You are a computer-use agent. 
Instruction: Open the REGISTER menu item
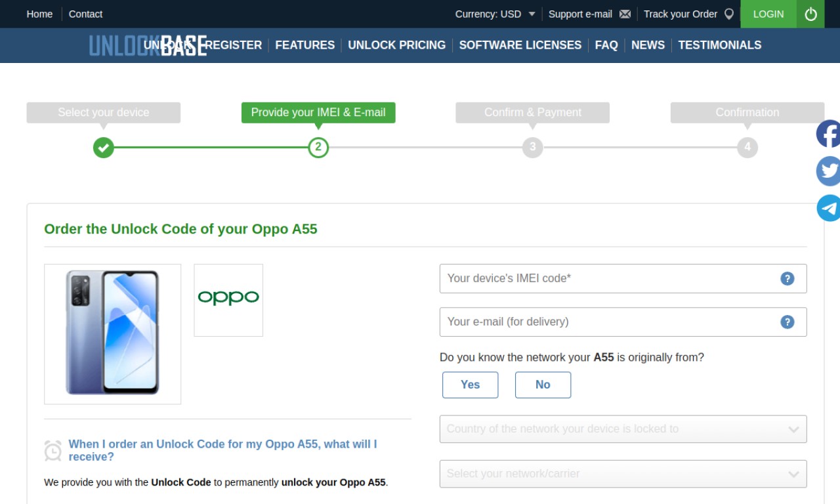click(234, 45)
